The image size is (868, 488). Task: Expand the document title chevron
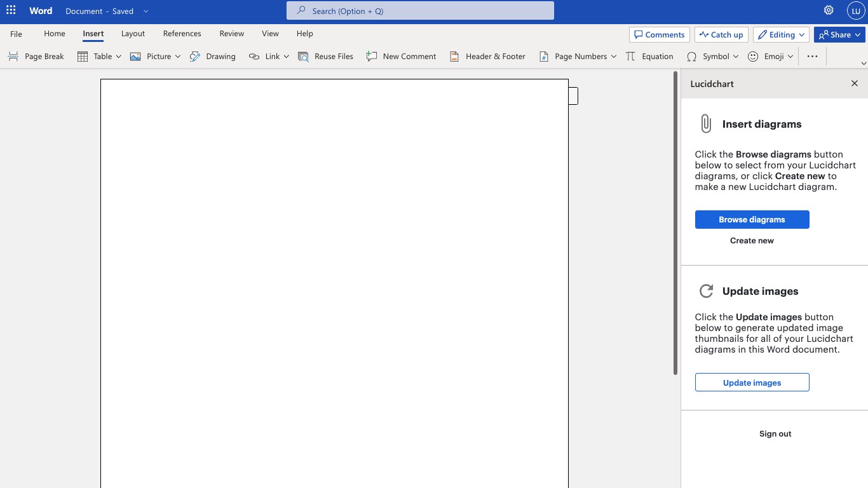pos(146,11)
